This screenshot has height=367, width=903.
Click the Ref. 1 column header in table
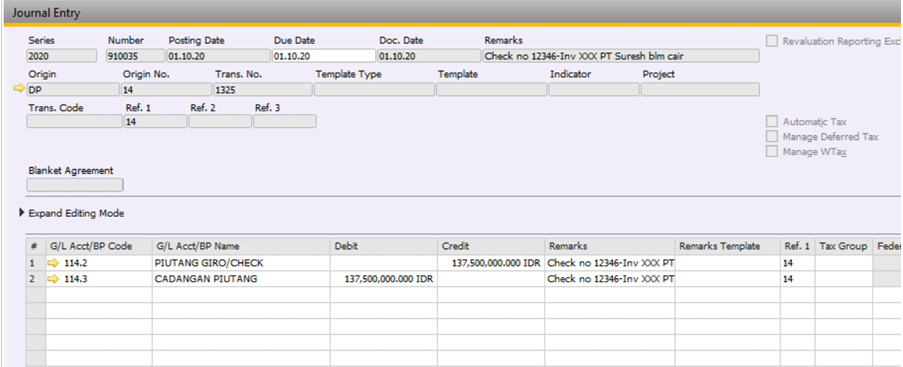tap(798, 246)
